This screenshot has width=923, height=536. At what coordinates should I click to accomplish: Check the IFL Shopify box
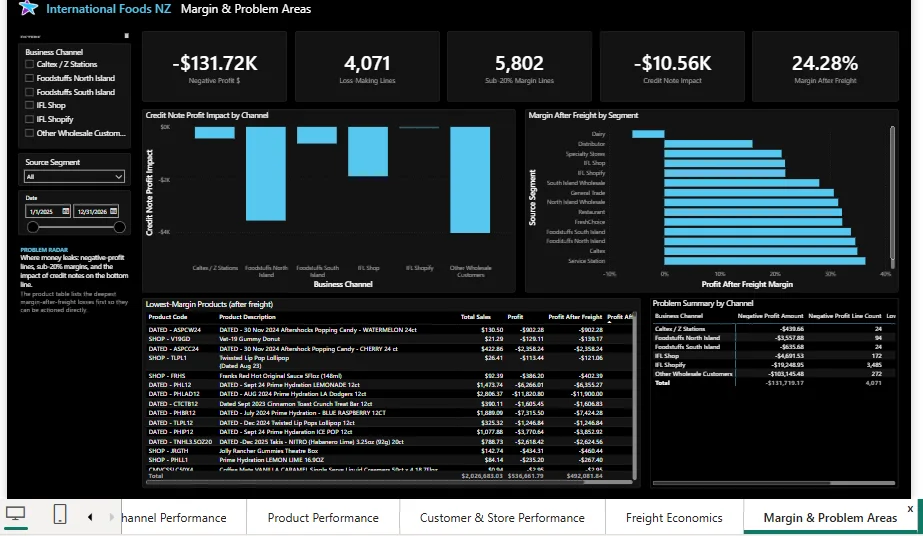pos(29,119)
